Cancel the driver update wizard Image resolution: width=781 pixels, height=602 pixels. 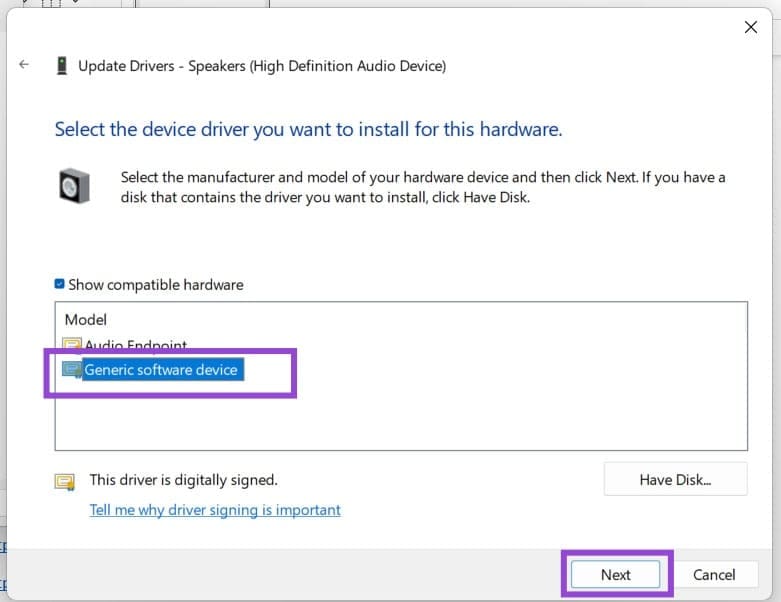pyautogui.click(x=714, y=575)
